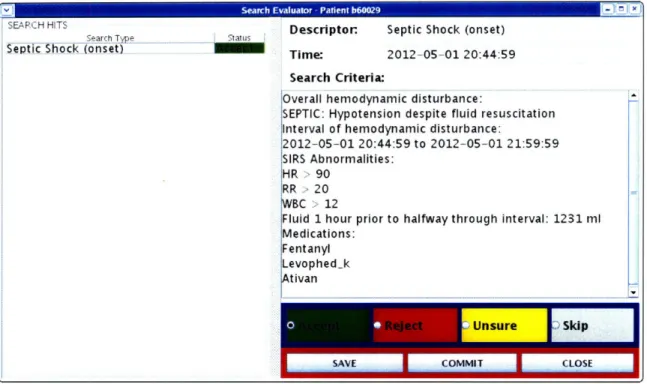Choose the Skip radio option

click(555, 325)
